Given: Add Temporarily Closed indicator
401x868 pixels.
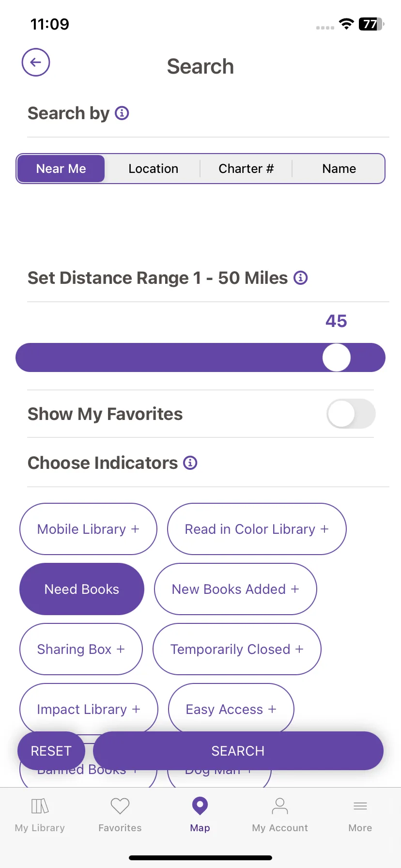Looking at the screenshot, I should pos(237,649).
